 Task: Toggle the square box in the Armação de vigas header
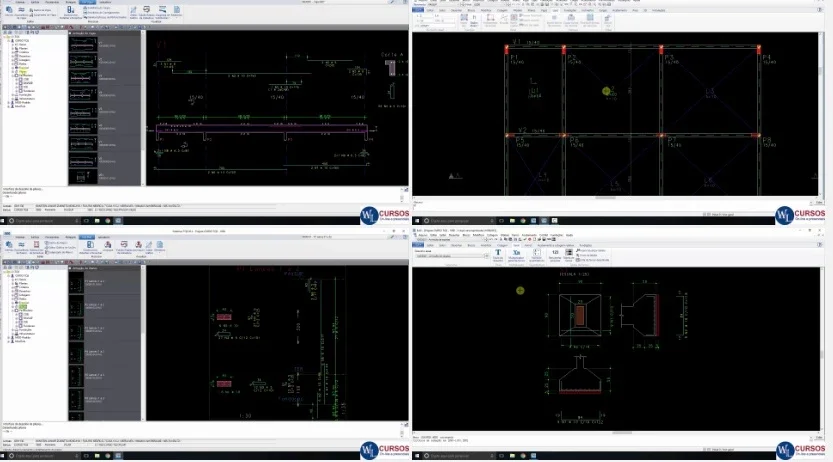click(70, 33)
